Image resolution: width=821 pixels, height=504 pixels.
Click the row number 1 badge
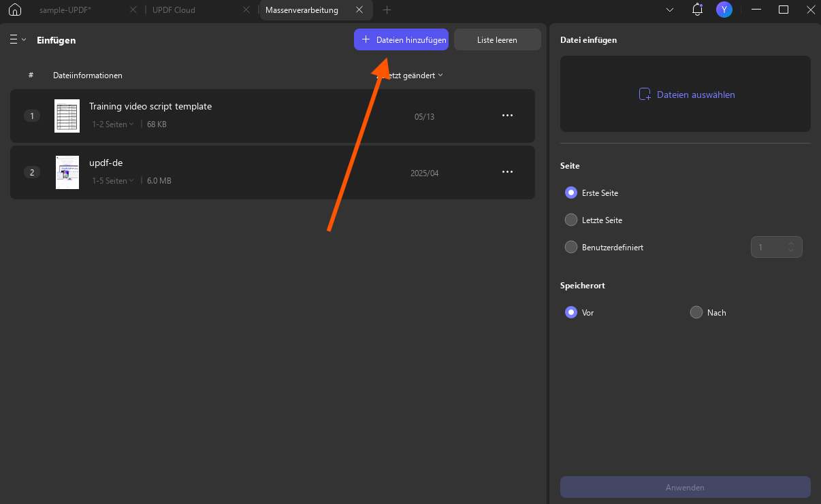click(x=32, y=116)
